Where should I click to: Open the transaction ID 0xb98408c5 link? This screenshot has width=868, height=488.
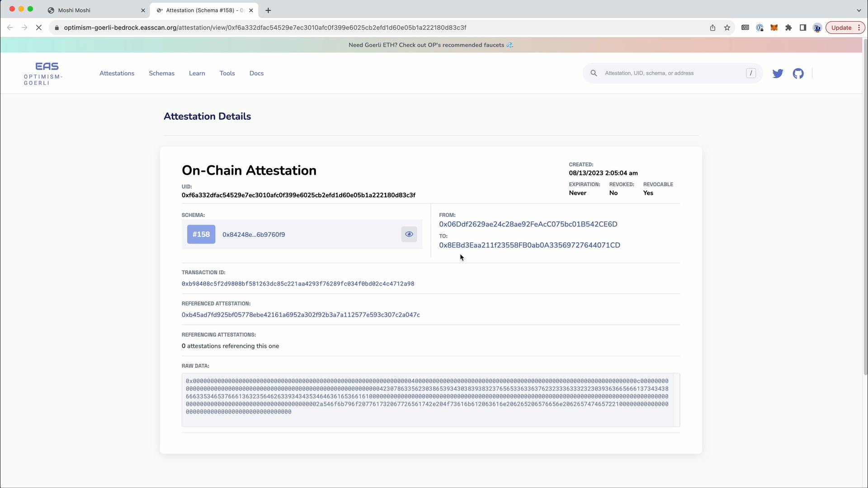(x=298, y=284)
